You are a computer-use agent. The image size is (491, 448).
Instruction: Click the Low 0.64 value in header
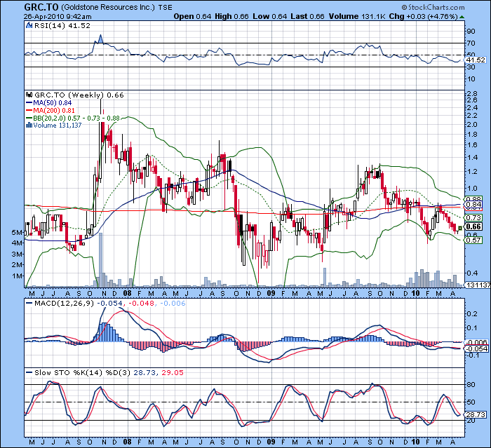click(270, 16)
